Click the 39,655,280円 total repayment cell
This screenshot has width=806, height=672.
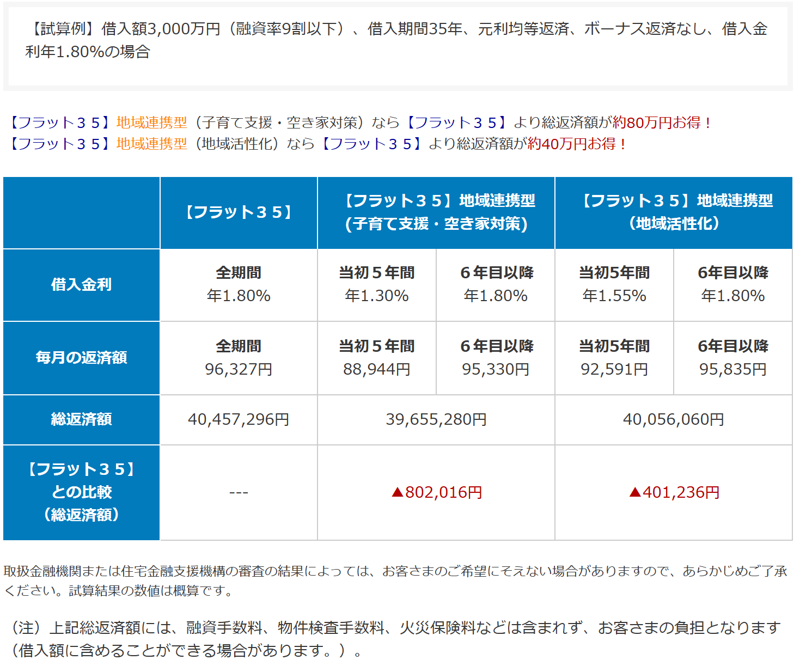(x=436, y=419)
